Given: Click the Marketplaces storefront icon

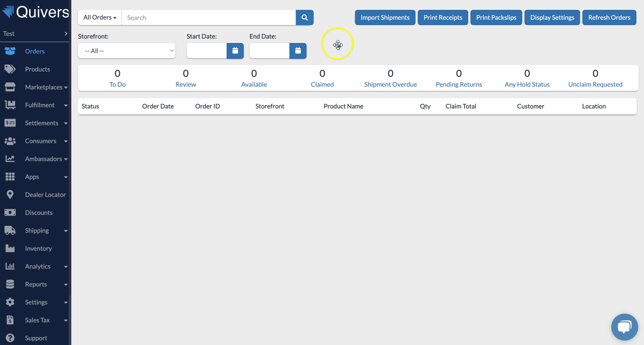Looking at the screenshot, I should (x=10, y=87).
